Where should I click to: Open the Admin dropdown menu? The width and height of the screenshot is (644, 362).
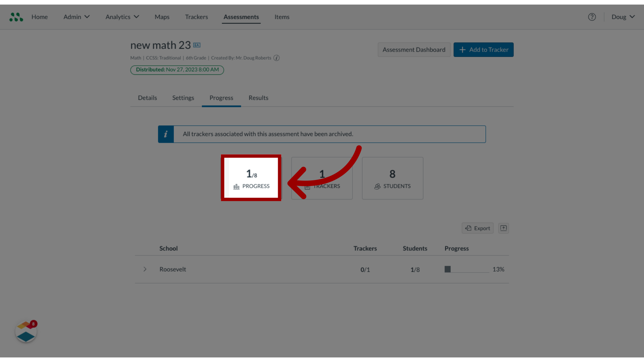tap(76, 17)
